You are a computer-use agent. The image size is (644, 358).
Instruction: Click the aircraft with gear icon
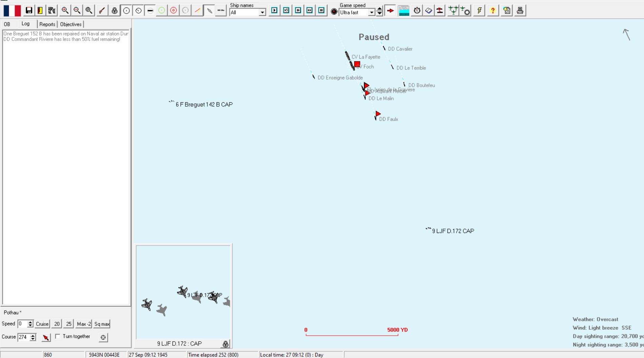(466, 11)
